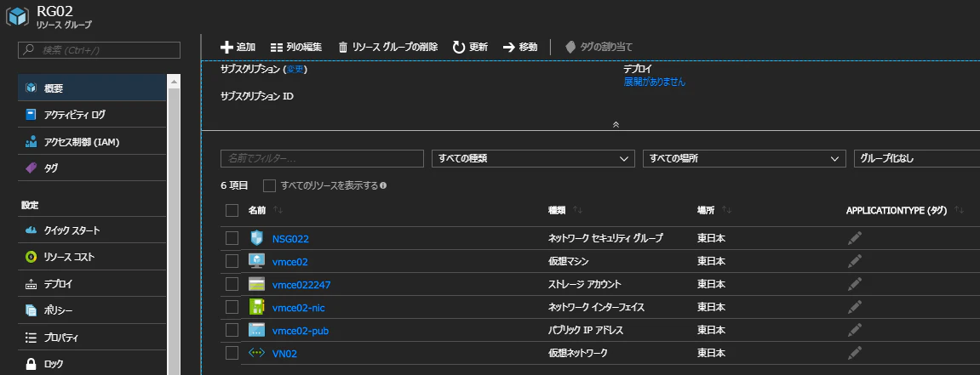Image resolution: width=980 pixels, height=375 pixels.
Task: Click VN02 virtual network icon
Action: tap(257, 353)
